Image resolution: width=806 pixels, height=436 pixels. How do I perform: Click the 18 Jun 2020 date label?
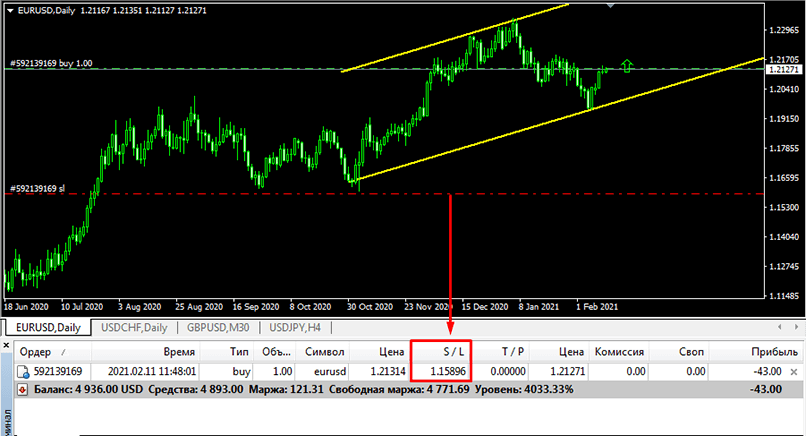pyautogui.click(x=26, y=307)
